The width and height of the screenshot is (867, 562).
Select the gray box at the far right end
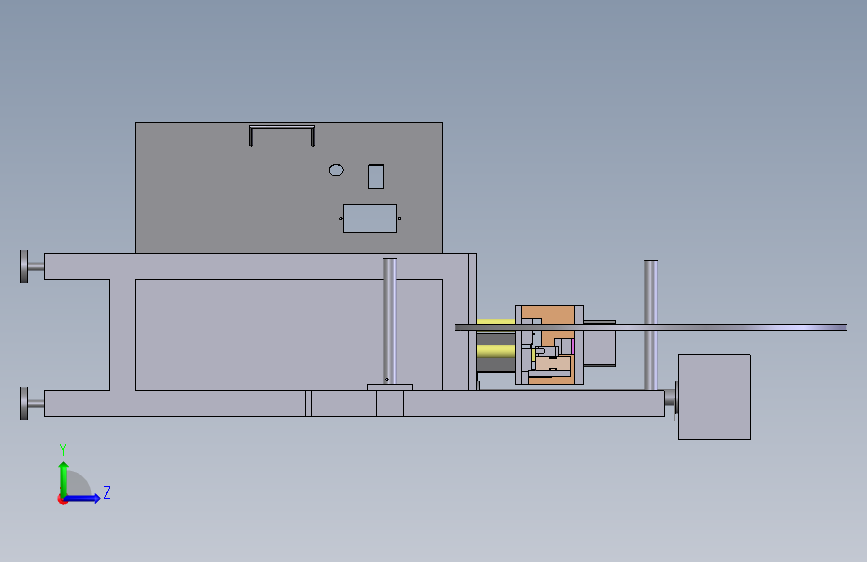coord(714,397)
